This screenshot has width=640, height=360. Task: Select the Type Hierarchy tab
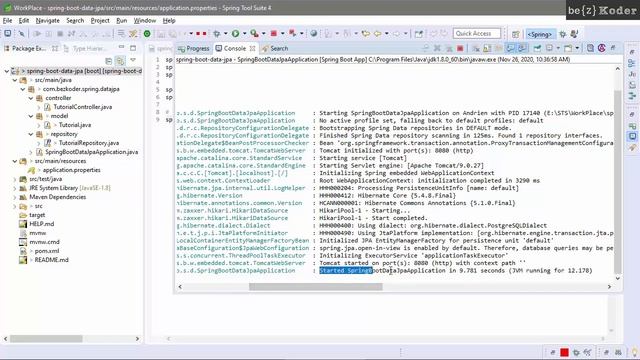pos(85,48)
